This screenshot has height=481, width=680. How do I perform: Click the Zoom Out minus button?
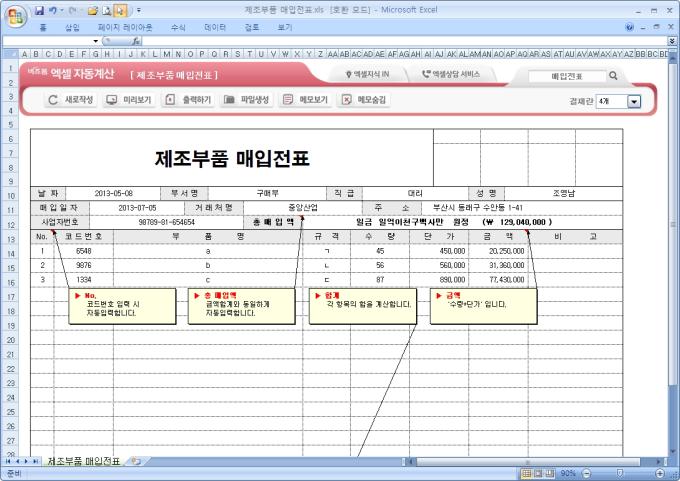(x=586, y=474)
